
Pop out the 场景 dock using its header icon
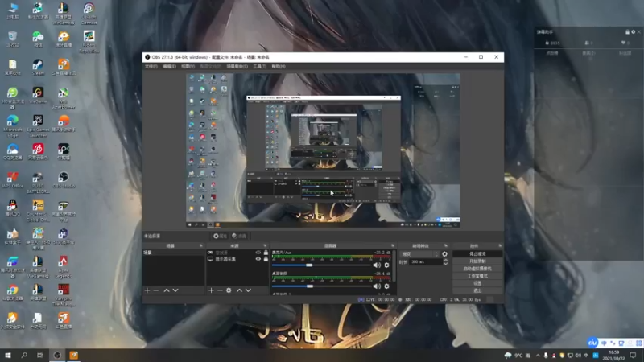click(200, 245)
